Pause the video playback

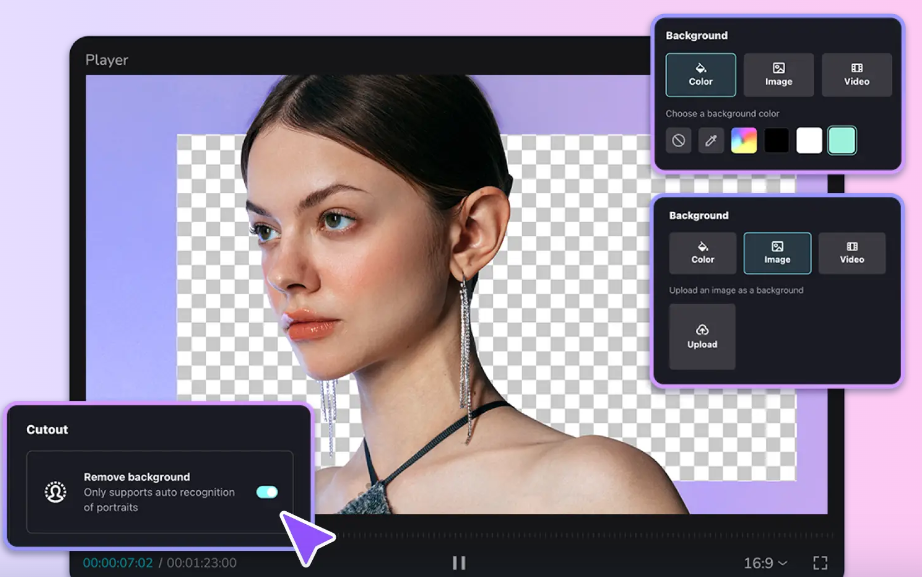coord(459,563)
